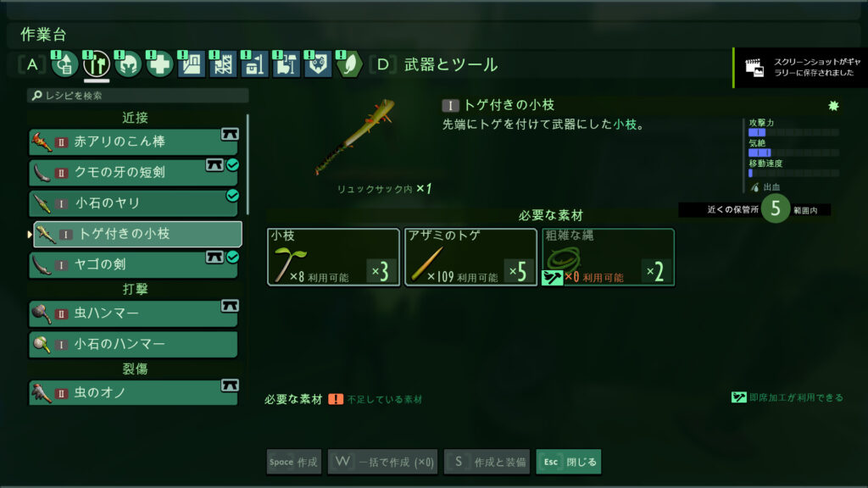Click the 粗雑な縄 material slot
The height and width of the screenshot is (488, 868).
tap(608, 258)
